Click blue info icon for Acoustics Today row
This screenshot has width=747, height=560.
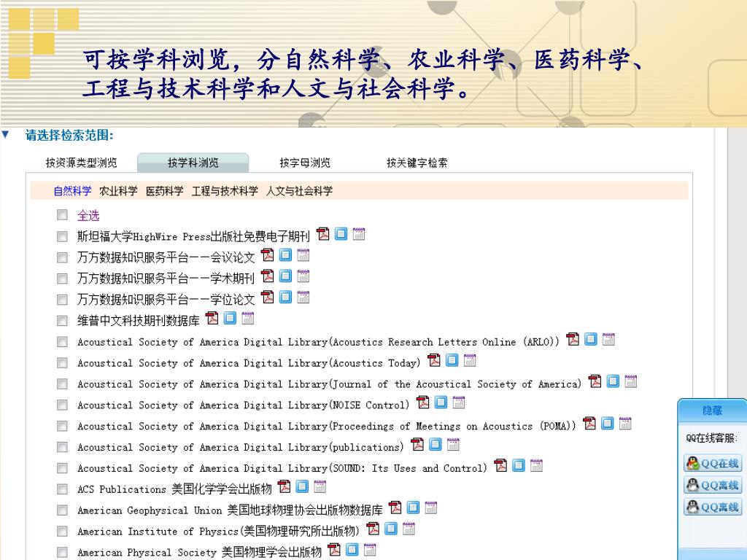(x=452, y=360)
